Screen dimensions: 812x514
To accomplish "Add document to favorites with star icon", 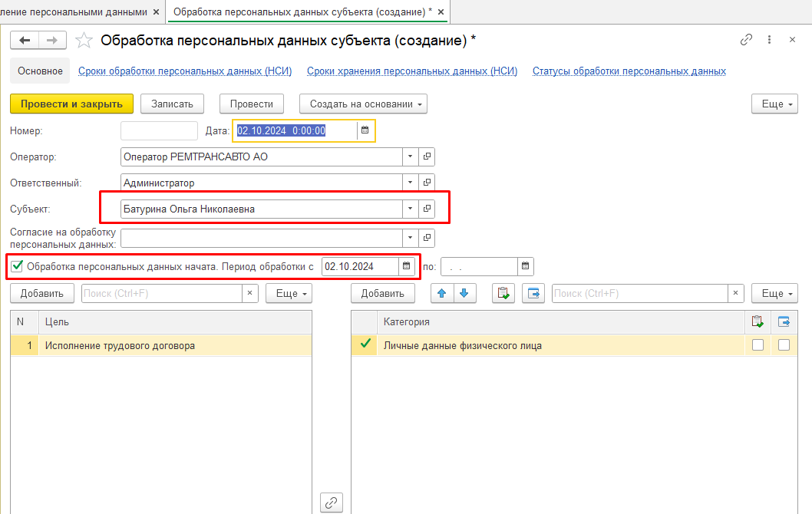I will pos(85,40).
